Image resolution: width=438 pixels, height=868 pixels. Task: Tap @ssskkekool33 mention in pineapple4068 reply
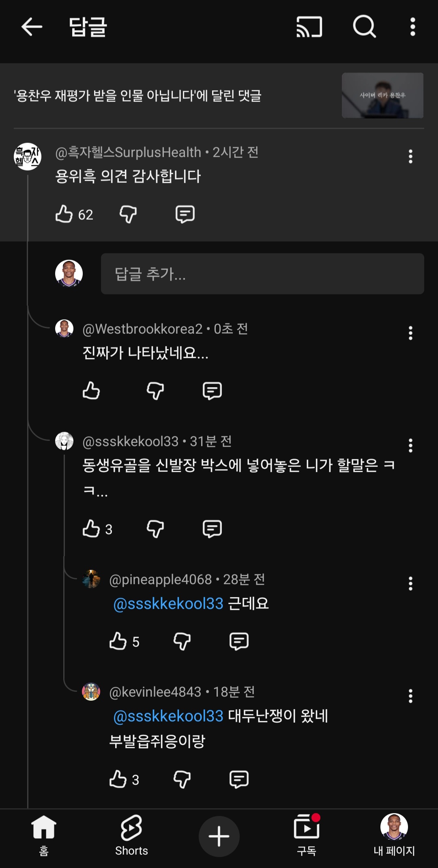pos(168,604)
